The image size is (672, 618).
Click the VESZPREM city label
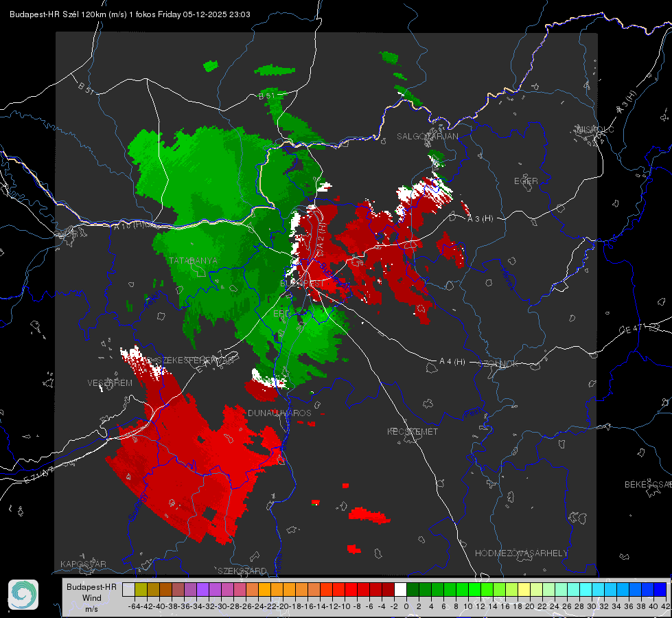110,383
